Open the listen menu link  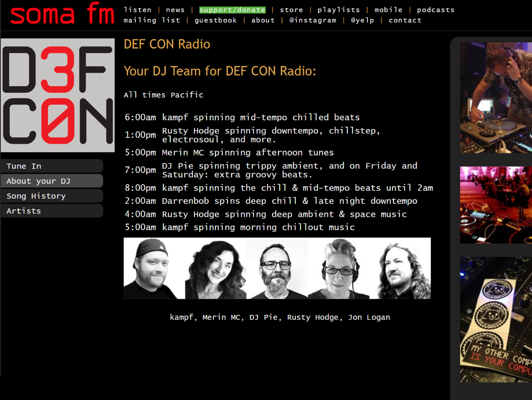137,10
